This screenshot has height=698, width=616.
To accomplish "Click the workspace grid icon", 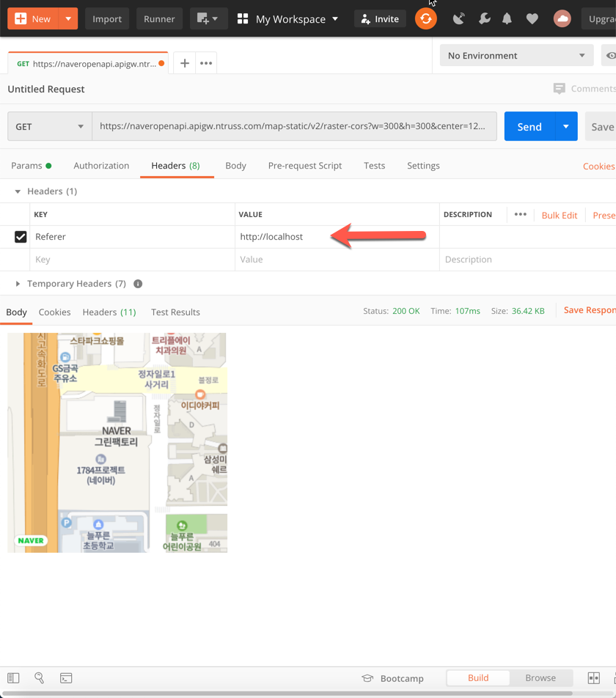I will coord(243,19).
